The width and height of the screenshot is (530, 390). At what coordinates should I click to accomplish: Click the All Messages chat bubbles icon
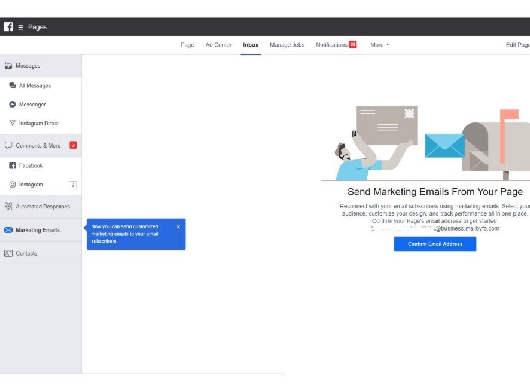[13, 85]
